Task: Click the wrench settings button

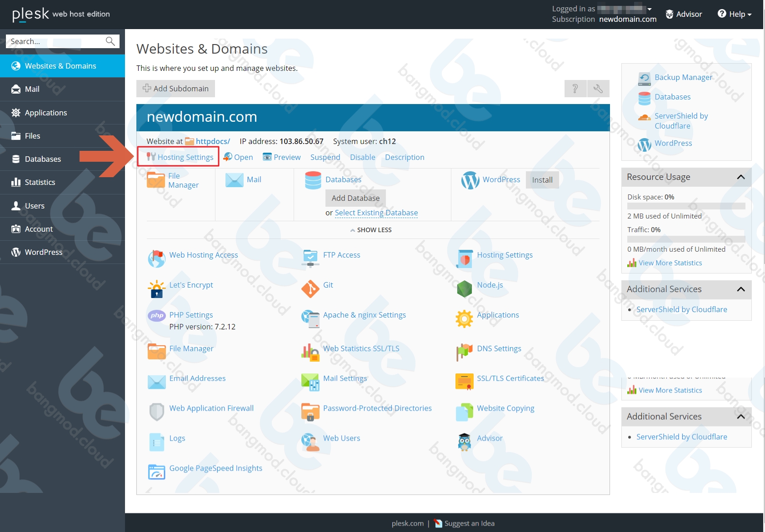Action: (598, 89)
